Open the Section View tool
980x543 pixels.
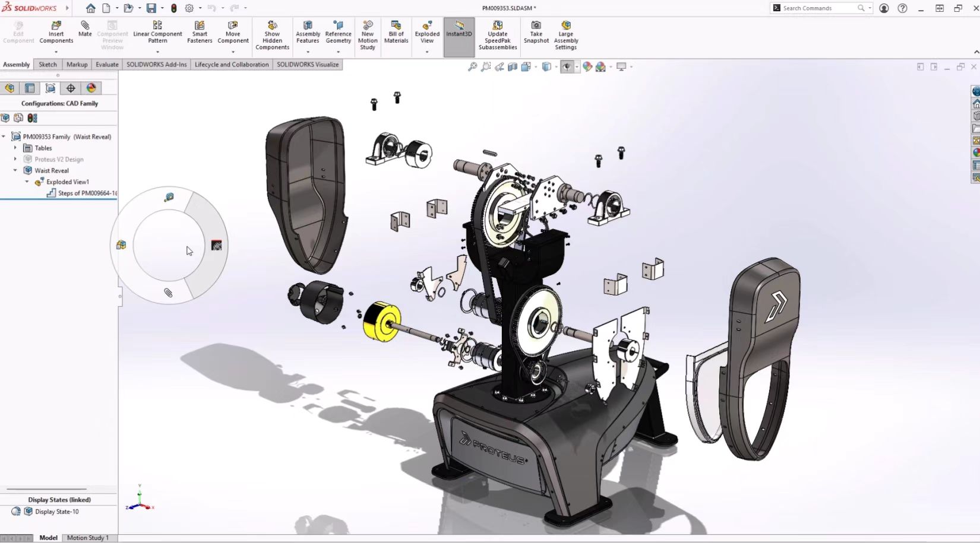click(513, 67)
